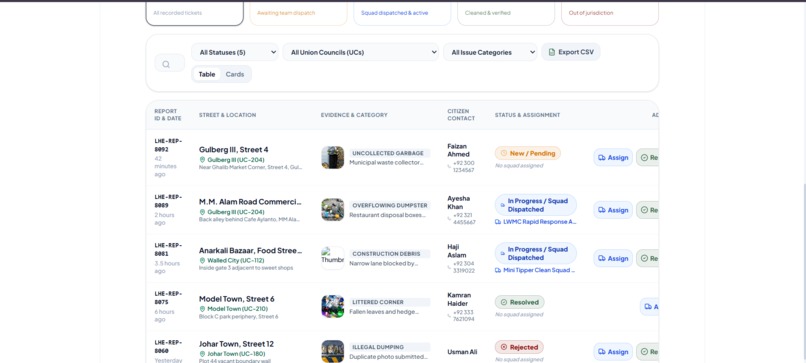Assign squad to Anarkali Bazaar report
Image resolution: width=806 pixels, height=363 pixels.
coord(613,258)
